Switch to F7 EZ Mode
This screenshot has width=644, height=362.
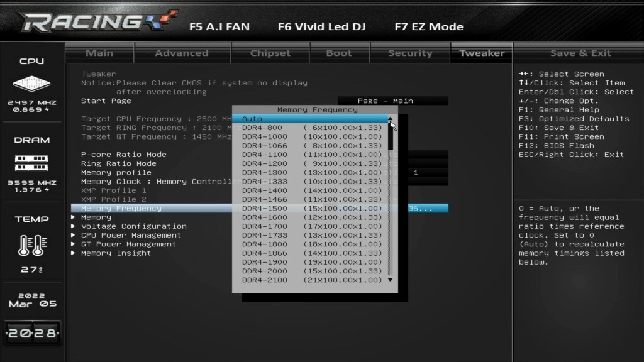click(428, 27)
